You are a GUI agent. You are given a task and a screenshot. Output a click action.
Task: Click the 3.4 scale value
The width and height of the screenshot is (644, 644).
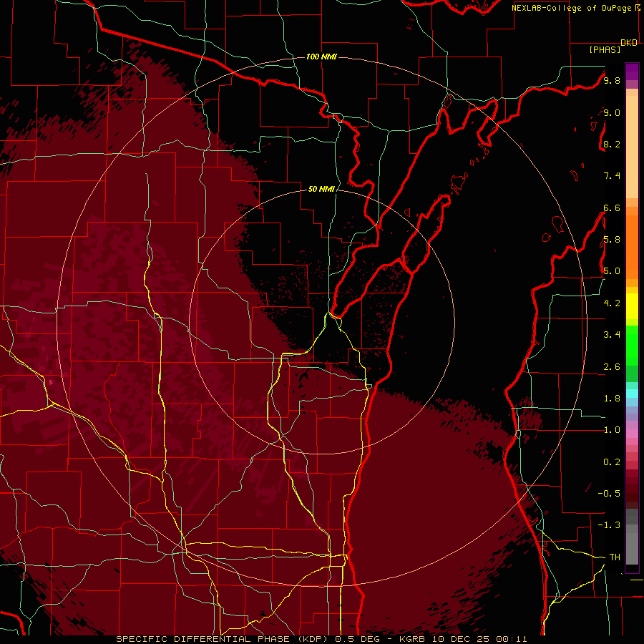click(x=612, y=335)
